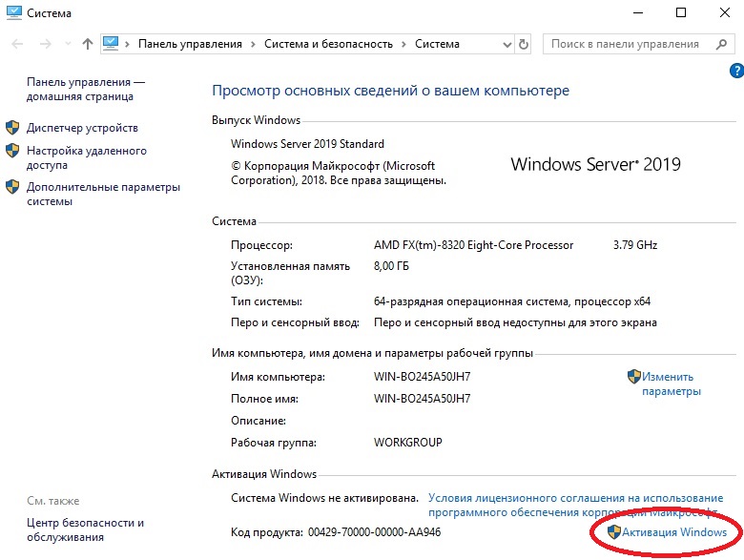This screenshot has width=744, height=560.
Task: Go up one level with the up arrow
Action: (88, 44)
